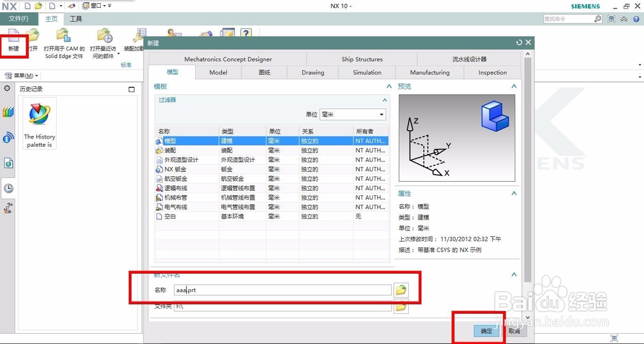Open the 窗口 dropdown arrow

click(x=104, y=6)
